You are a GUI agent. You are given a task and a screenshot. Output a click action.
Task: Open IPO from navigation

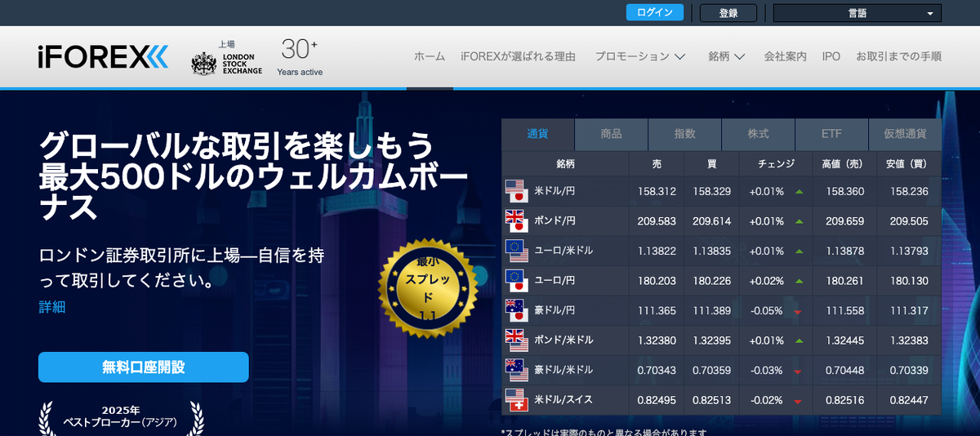pyautogui.click(x=831, y=56)
